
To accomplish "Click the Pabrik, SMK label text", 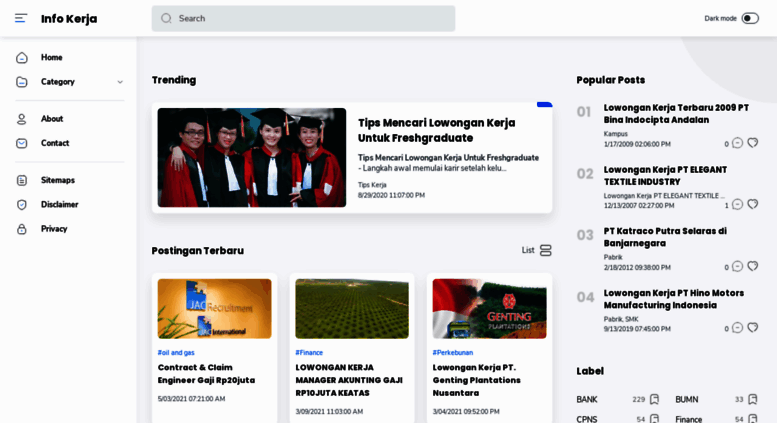I will click(x=621, y=319).
